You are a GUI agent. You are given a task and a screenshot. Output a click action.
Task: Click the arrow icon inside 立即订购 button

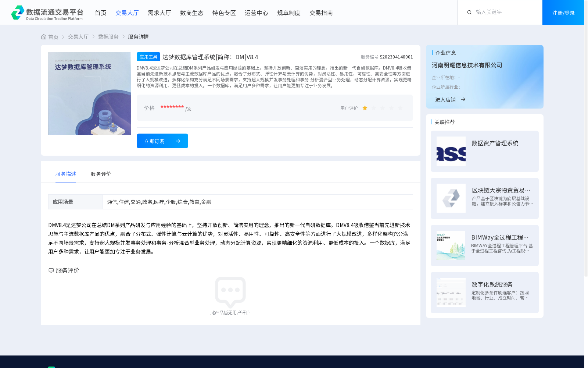[x=178, y=141]
